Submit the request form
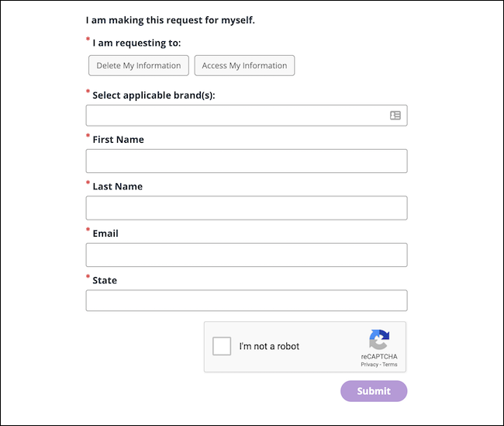This screenshot has height=426, width=504. point(374,391)
